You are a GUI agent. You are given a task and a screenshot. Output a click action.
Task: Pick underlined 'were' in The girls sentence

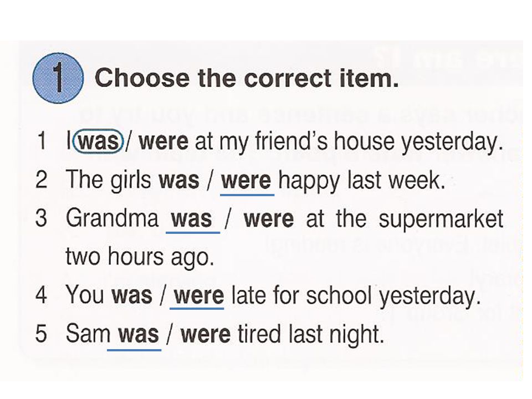(246, 181)
